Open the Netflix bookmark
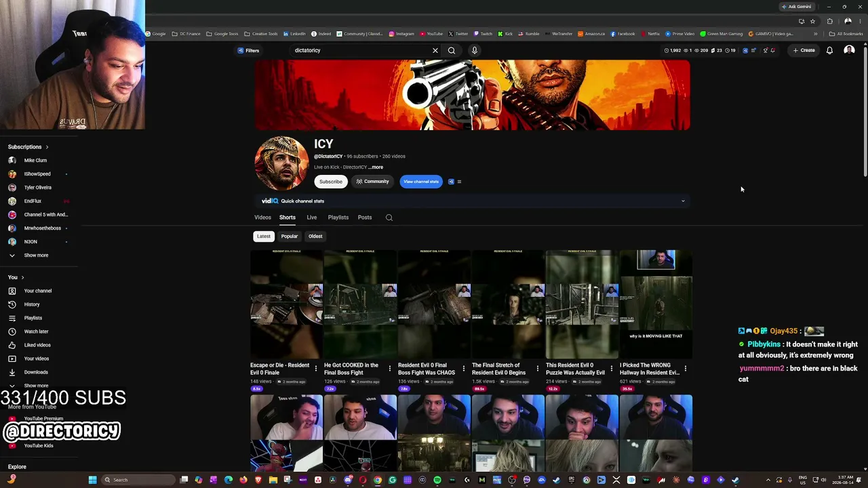Viewport: 868px width, 488px height. [x=650, y=34]
